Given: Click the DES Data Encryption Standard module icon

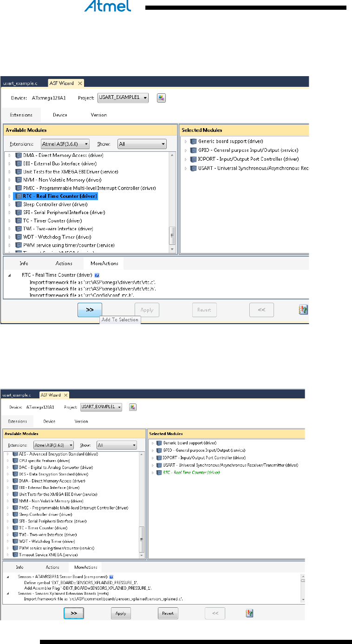Looking at the screenshot, I should pos(15,474).
